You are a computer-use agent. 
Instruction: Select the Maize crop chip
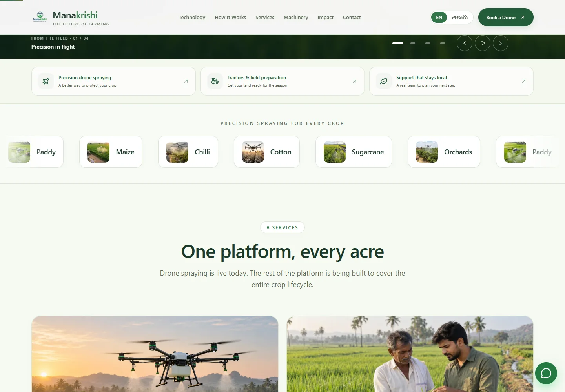[x=111, y=152]
